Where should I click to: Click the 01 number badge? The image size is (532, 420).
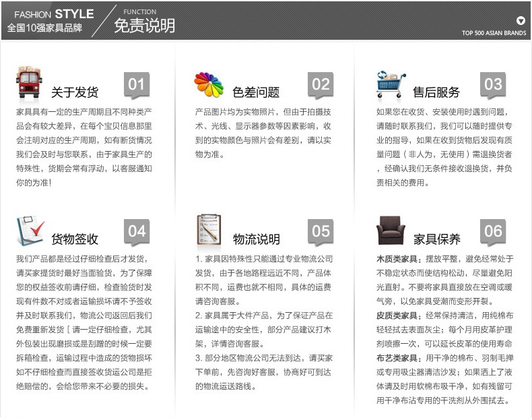point(137,85)
